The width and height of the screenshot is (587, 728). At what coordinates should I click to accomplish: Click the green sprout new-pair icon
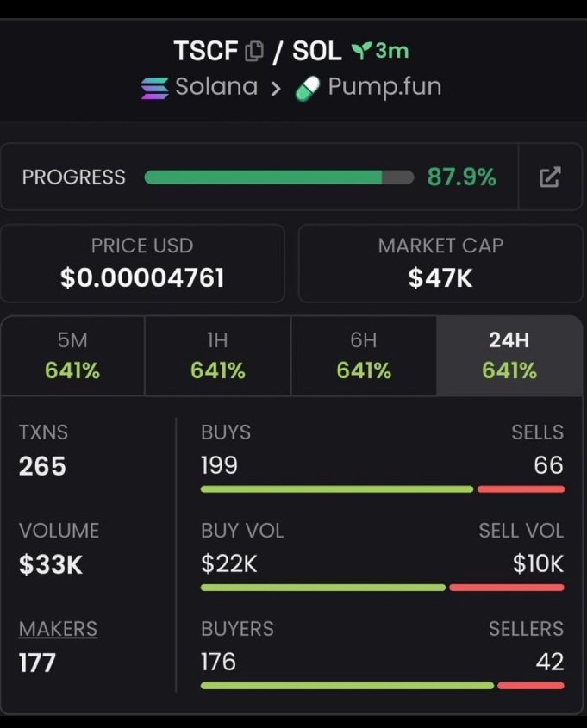(x=361, y=51)
